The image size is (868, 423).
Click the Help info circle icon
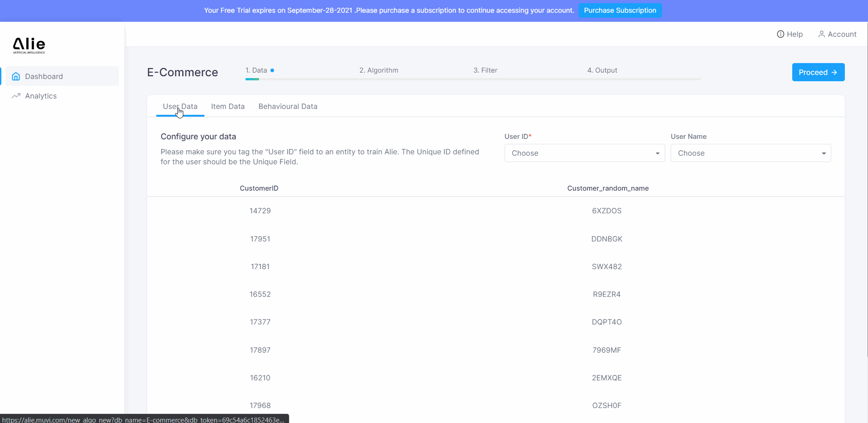(780, 34)
